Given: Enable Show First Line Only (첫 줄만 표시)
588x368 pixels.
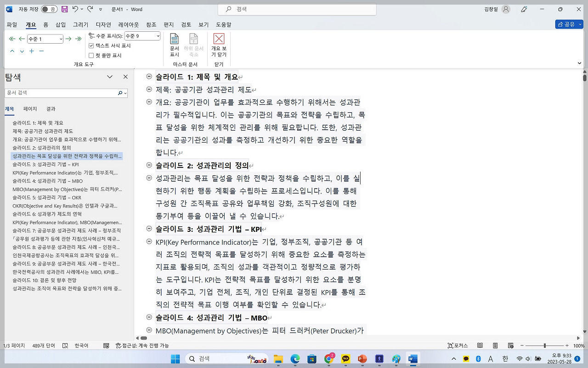Looking at the screenshot, I should pyautogui.click(x=91, y=56).
